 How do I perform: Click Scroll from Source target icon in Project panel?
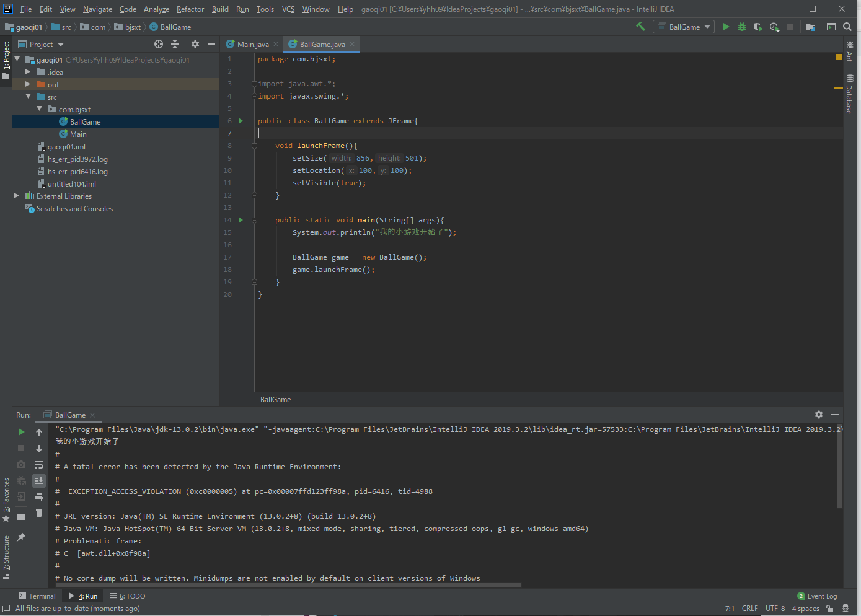pyautogui.click(x=159, y=44)
